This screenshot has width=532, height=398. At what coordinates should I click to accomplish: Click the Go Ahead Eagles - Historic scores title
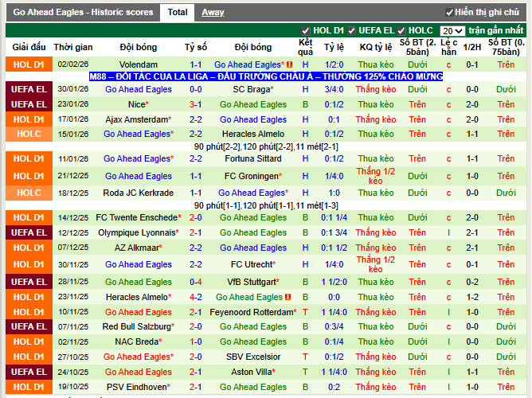pos(83,13)
